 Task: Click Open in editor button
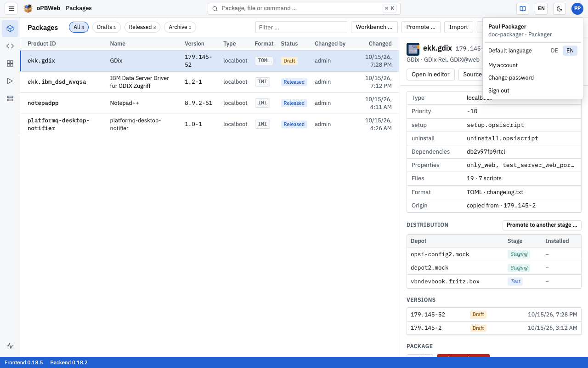pos(430,75)
